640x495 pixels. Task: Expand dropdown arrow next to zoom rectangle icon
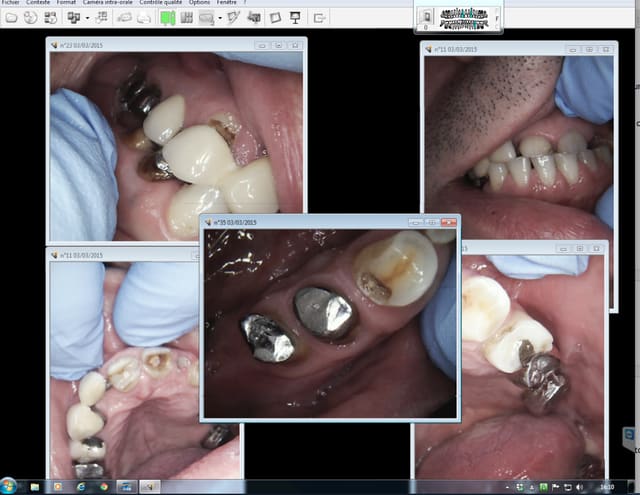pyautogui.click(x=217, y=18)
